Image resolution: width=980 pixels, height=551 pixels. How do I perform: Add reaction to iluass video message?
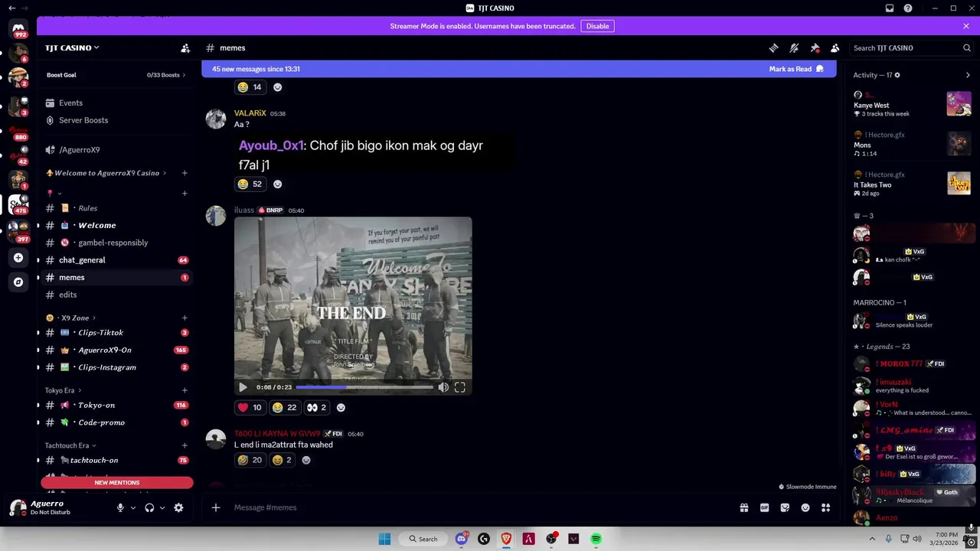tap(341, 408)
